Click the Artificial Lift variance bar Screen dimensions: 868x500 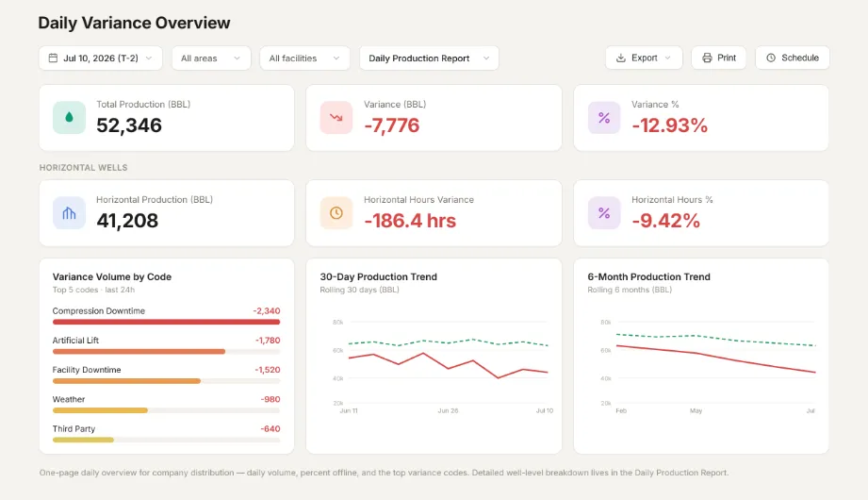(x=139, y=352)
